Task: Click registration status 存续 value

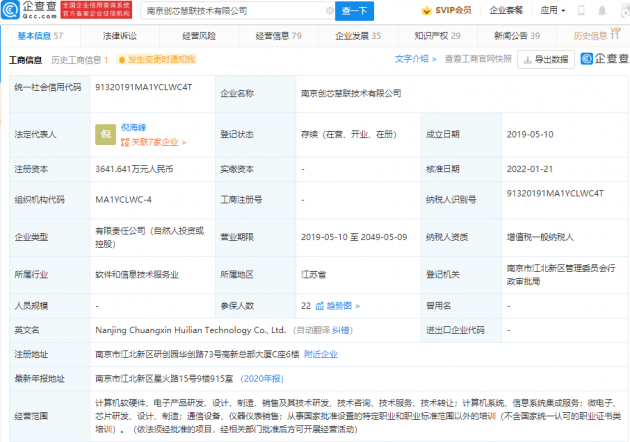Action: coord(349,135)
